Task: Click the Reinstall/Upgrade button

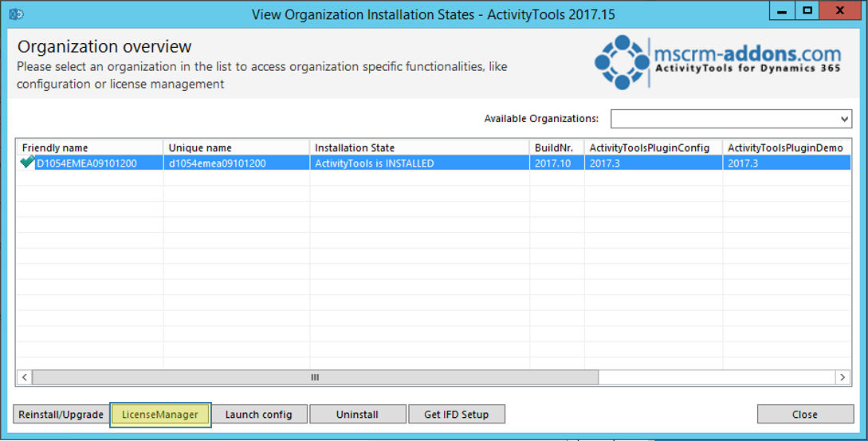Action: 61,415
